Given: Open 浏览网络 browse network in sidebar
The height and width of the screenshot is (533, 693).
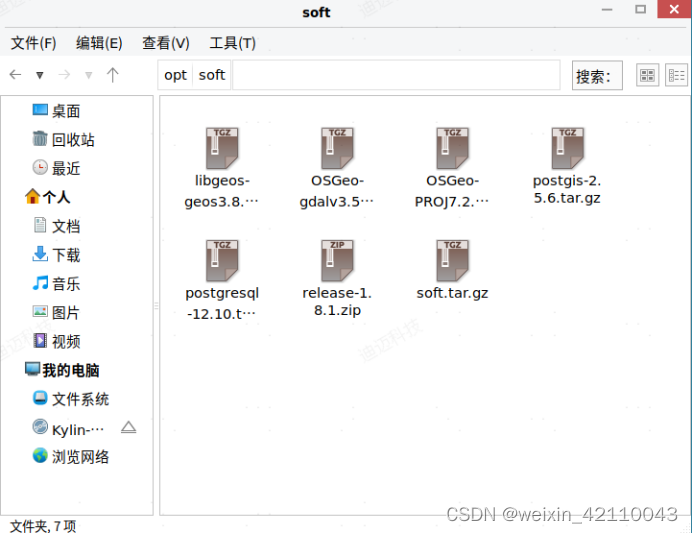Looking at the screenshot, I should coord(71,457).
